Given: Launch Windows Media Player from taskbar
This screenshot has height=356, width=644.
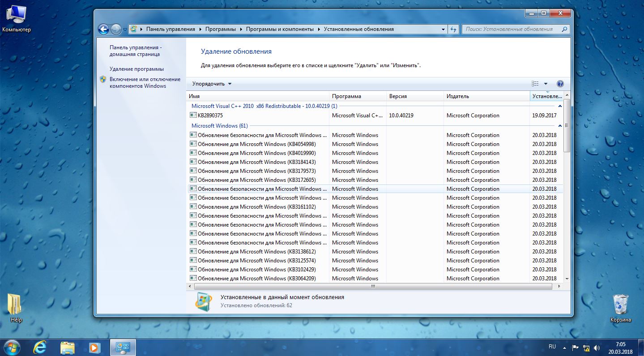Looking at the screenshot, I should (94, 347).
